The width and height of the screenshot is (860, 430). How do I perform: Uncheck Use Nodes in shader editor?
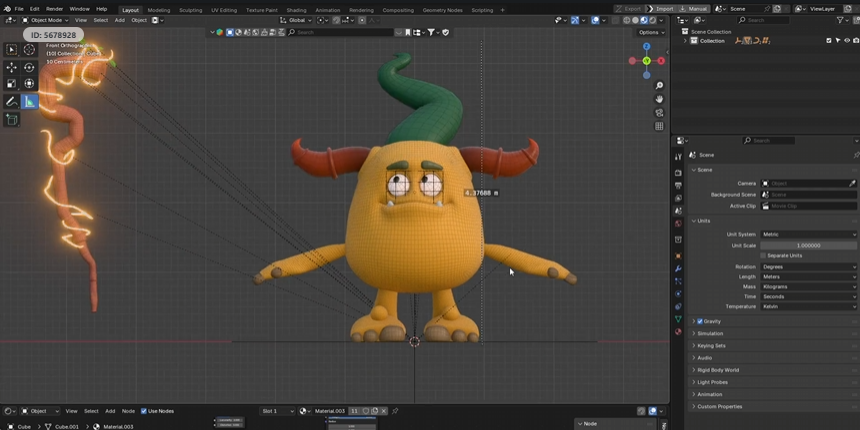coord(144,411)
